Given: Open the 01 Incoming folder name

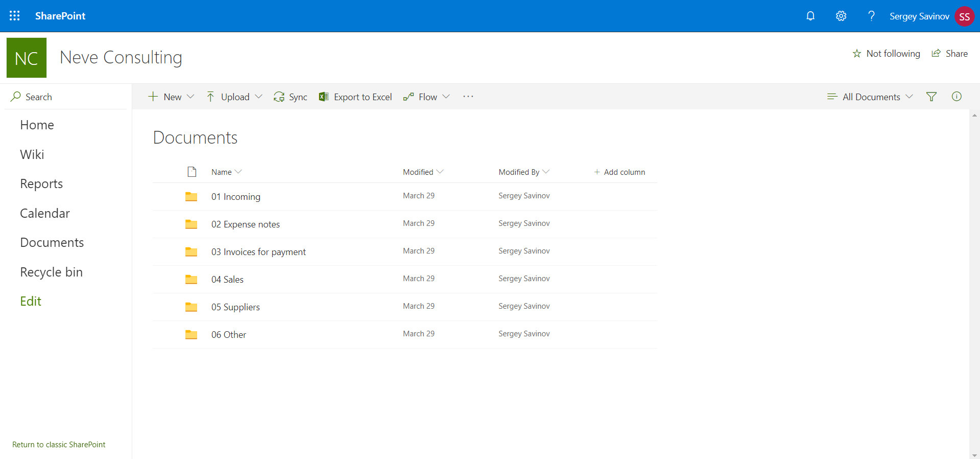Looking at the screenshot, I should [236, 197].
